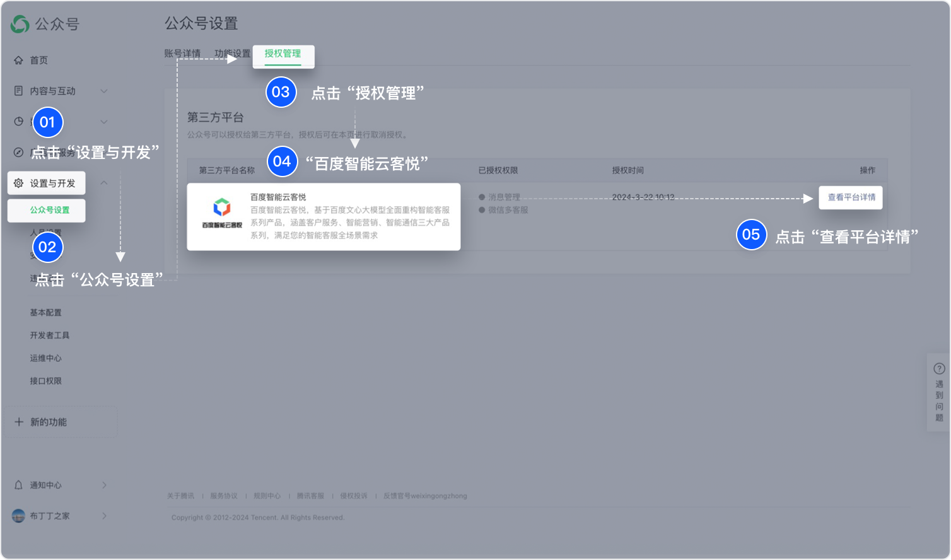Click the home icon beside 首页
Screen dimensions: 951x560
click(x=18, y=61)
